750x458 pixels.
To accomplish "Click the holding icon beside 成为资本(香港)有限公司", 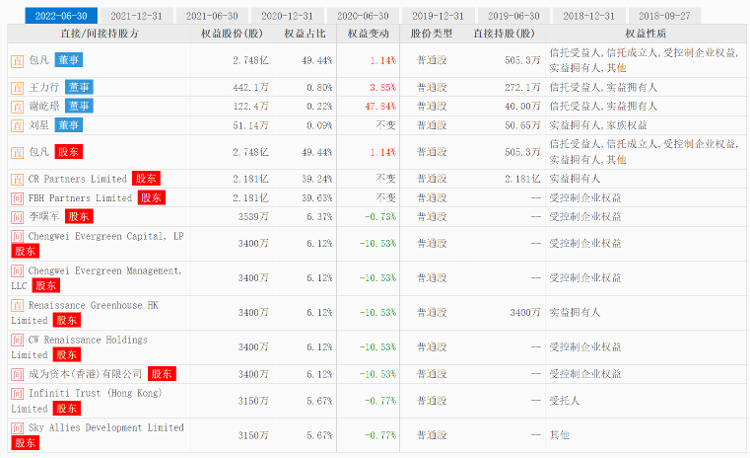I will tap(17, 374).
